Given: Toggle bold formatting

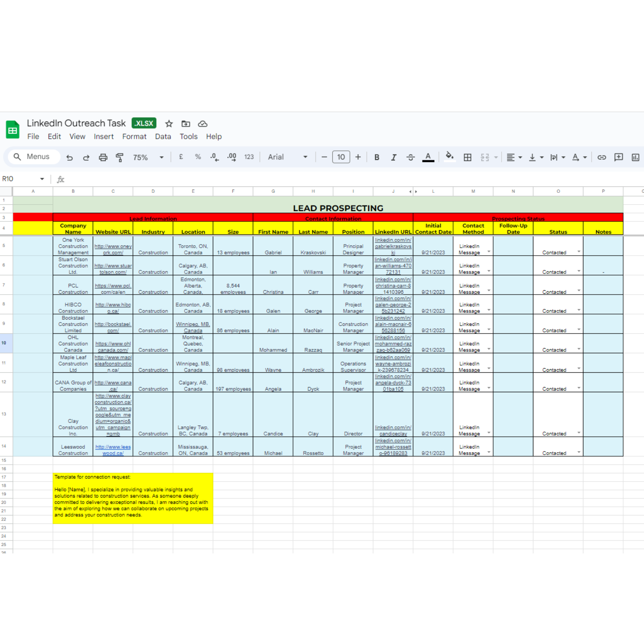Looking at the screenshot, I should (377, 157).
